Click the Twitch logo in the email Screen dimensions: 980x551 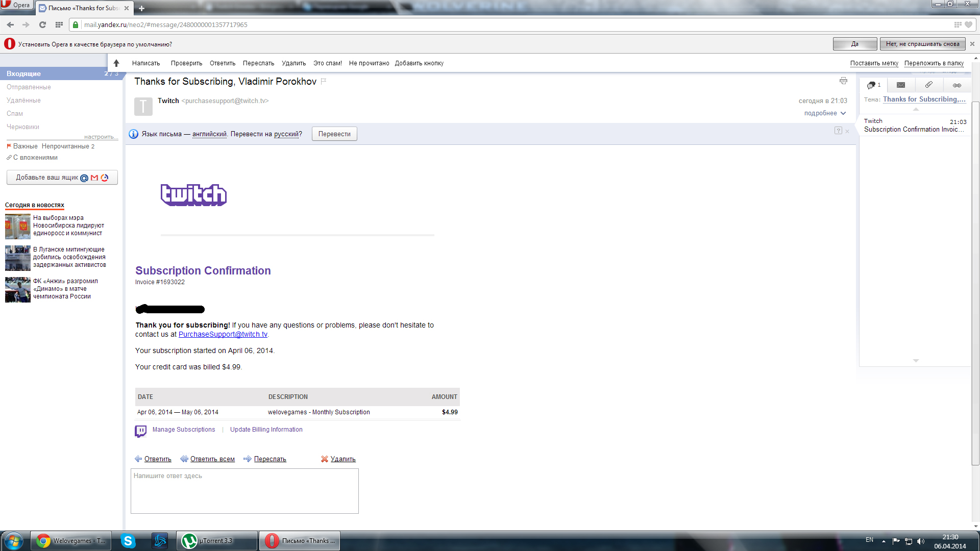point(194,195)
